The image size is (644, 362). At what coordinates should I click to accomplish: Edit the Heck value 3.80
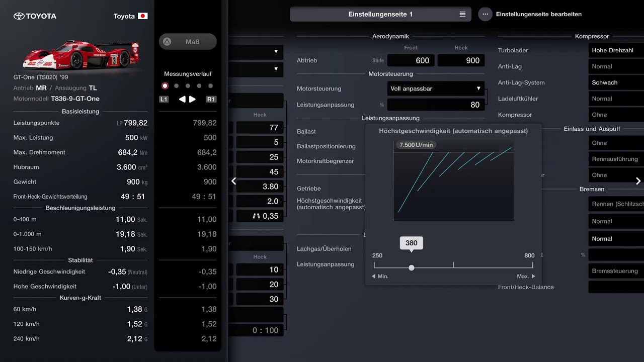(x=260, y=187)
